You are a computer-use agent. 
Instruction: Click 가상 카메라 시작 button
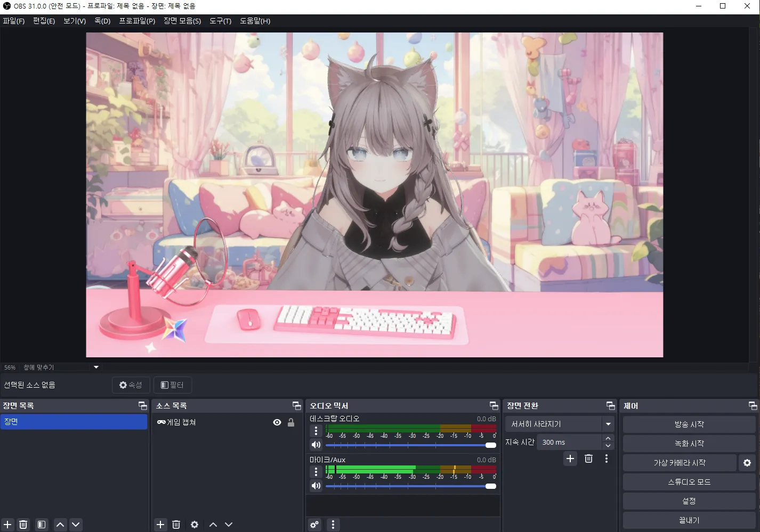(680, 463)
